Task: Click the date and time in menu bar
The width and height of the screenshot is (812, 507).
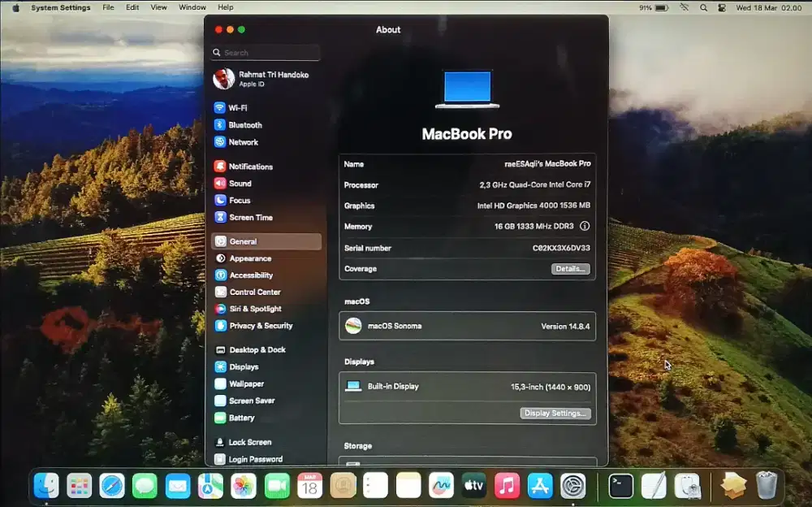Action: (x=768, y=8)
